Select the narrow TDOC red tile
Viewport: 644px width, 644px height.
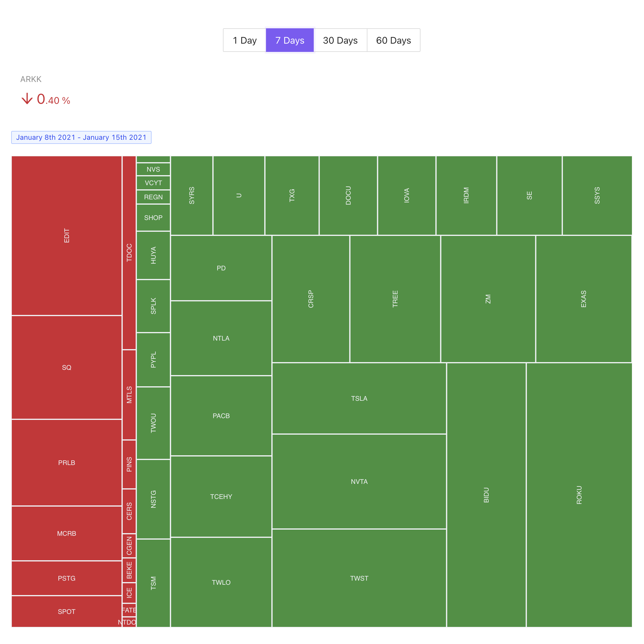129,252
